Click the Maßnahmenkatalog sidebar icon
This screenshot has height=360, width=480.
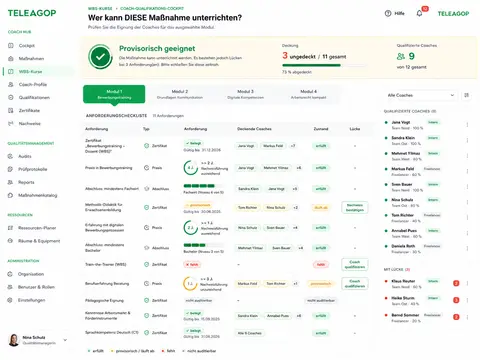pyautogui.click(x=10, y=195)
